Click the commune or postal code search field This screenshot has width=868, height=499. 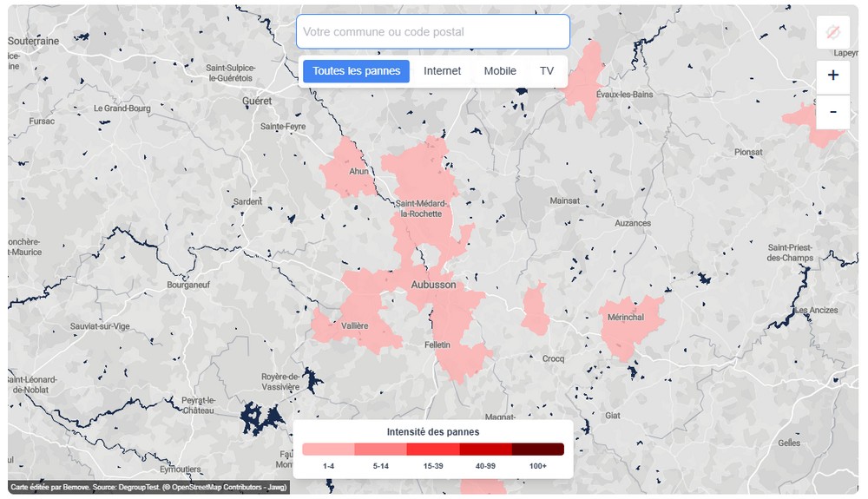(x=433, y=31)
